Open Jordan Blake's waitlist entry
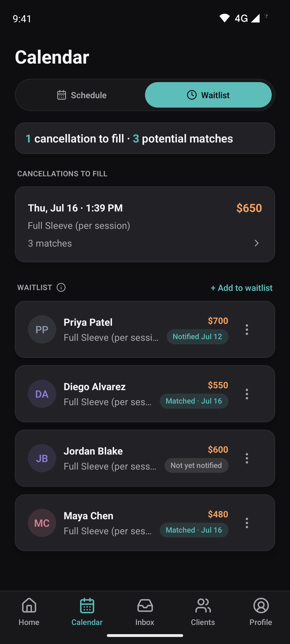The width and height of the screenshot is (290, 644). click(145, 458)
